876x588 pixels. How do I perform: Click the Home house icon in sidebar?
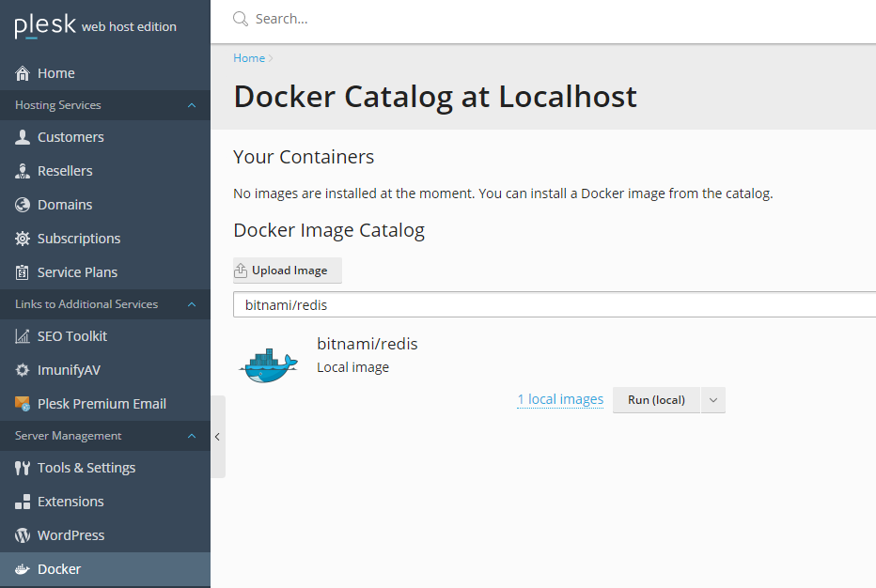(23, 73)
